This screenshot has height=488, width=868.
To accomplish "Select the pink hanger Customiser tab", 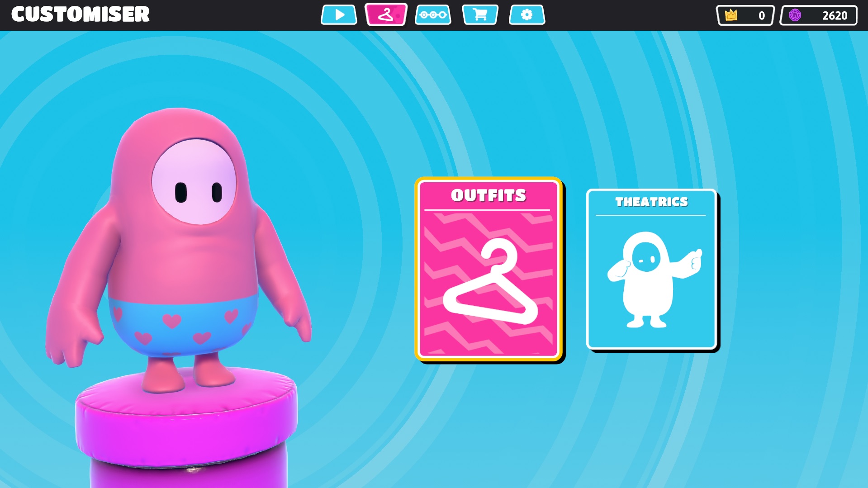I will point(386,15).
